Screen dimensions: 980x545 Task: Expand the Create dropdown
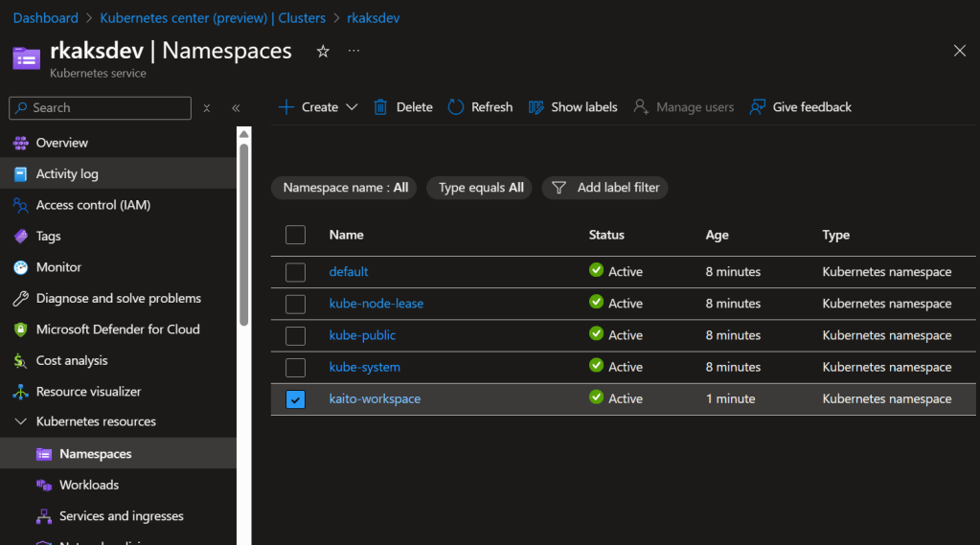(352, 107)
